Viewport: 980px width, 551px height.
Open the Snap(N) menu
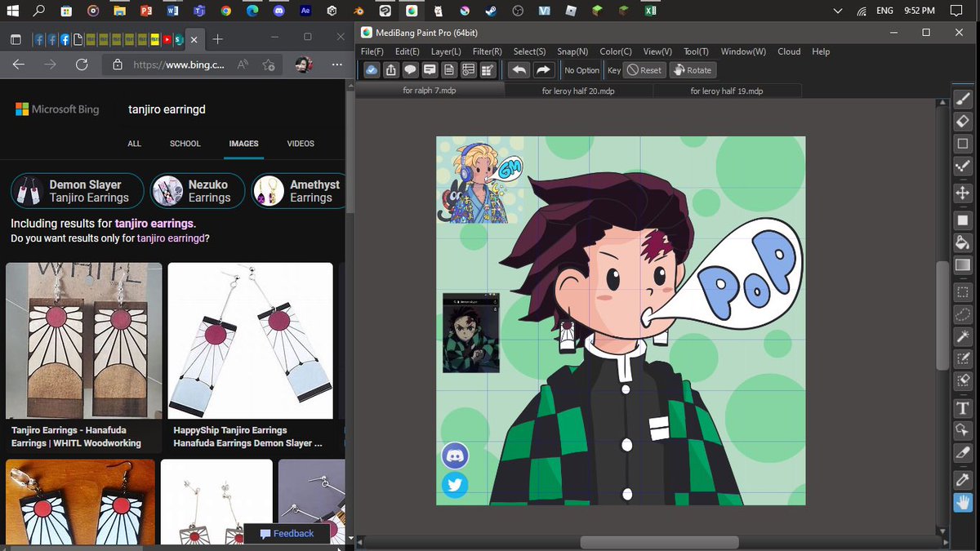[x=572, y=51]
